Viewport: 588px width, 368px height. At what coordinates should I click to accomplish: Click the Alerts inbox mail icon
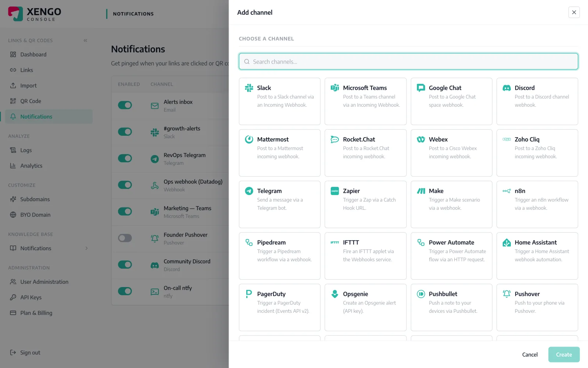155,106
